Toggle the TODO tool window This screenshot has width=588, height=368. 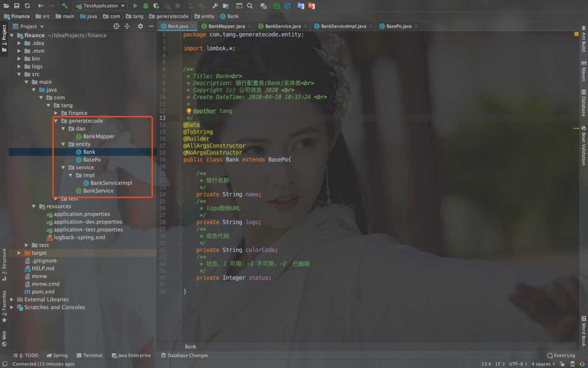(x=28, y=355)
